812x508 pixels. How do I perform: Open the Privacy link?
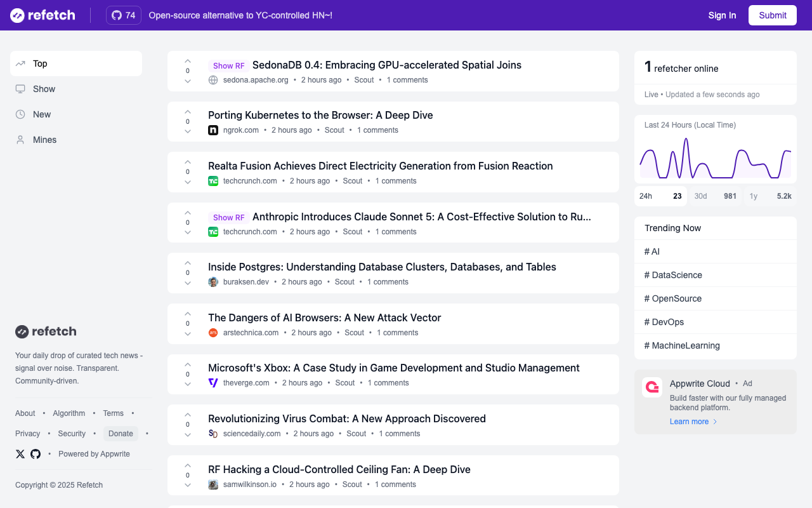(28, 434)
